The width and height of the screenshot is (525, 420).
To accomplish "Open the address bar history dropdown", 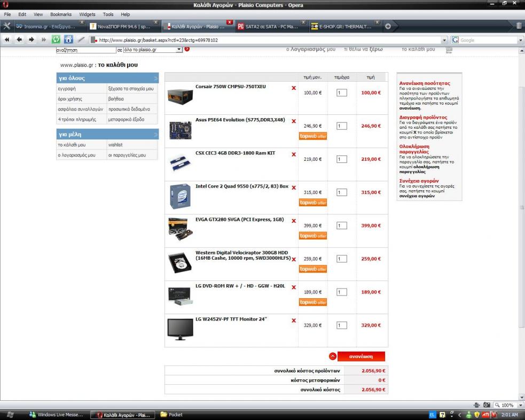I will (x=444, y=40).
